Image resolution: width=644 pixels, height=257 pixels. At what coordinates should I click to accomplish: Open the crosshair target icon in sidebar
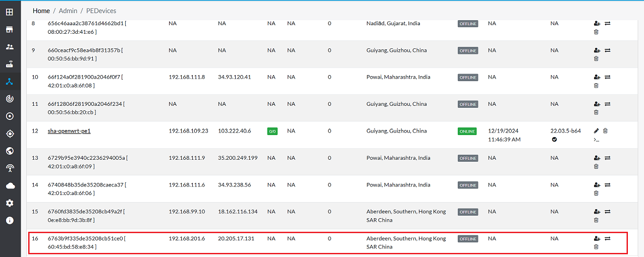10,134
